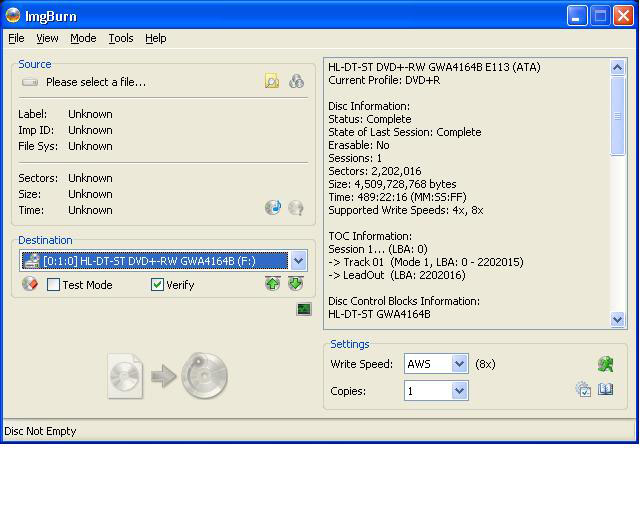Screen dimensions: 640x512
Task: Click 'State of Last Session: Complete' line
Action: [x=405, y=132]
